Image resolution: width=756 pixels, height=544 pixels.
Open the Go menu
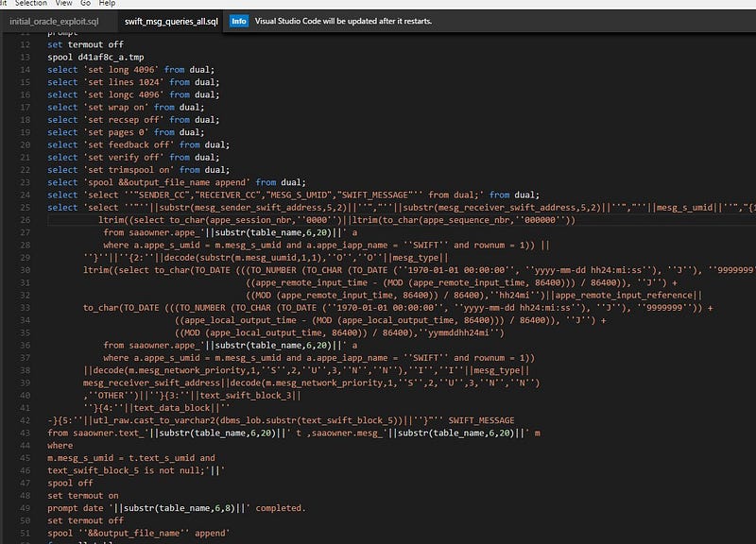click(x=85, y=4)
